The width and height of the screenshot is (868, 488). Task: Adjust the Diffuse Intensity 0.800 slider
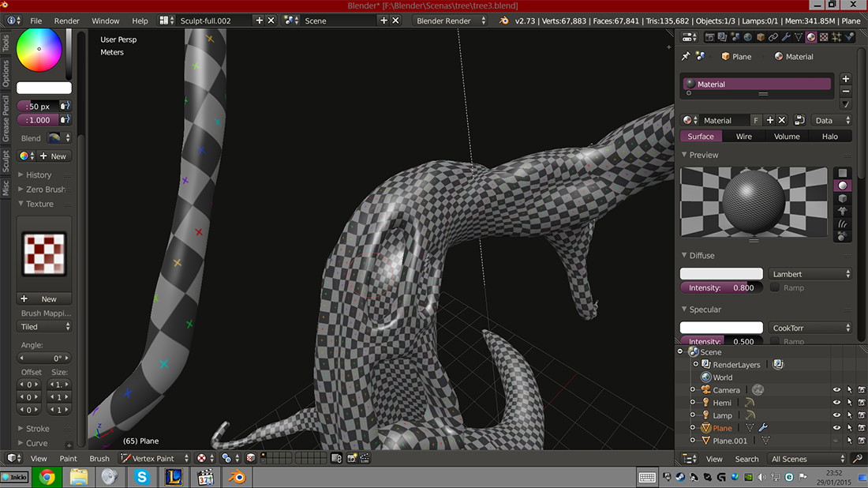point(721,287)
